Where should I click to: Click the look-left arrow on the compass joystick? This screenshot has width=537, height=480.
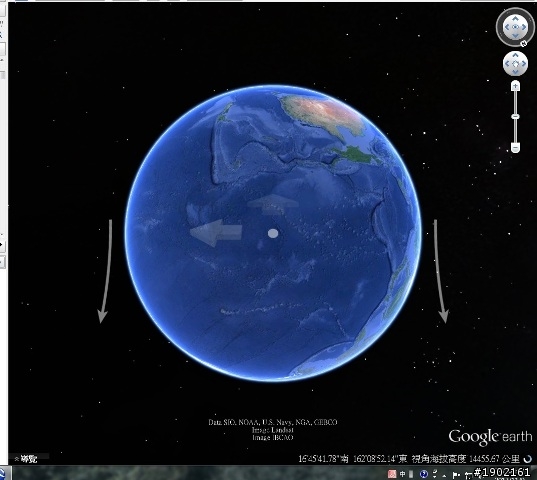507,27
